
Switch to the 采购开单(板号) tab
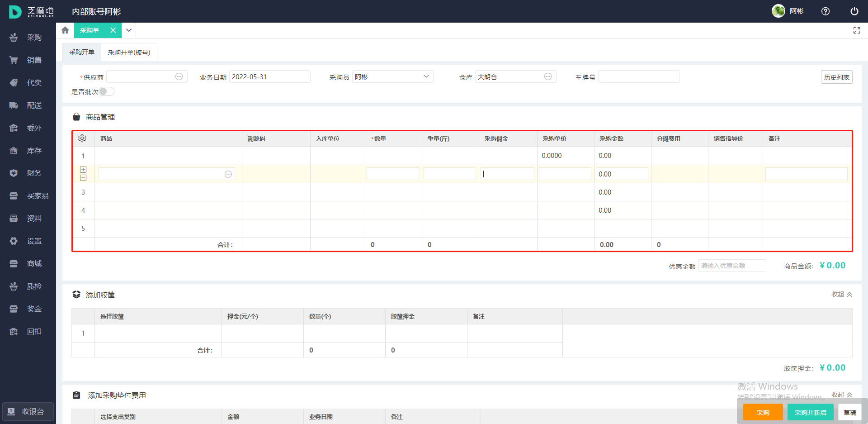(129, 52)
